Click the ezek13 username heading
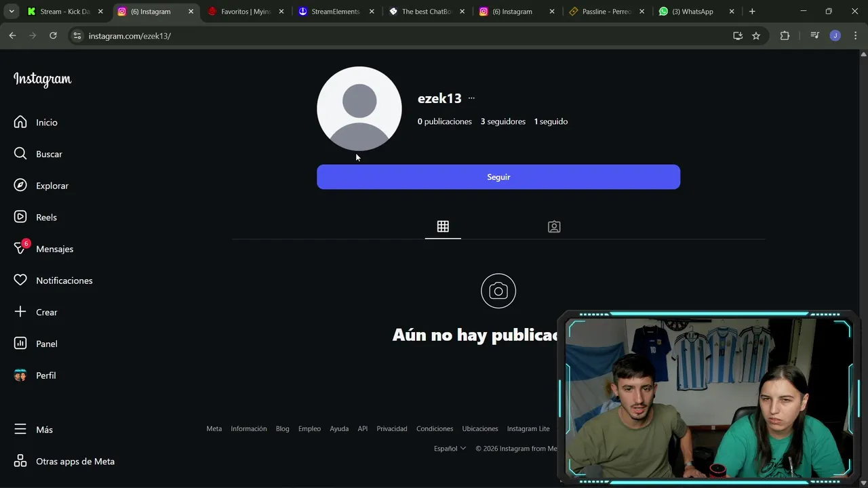The width and height of the screenshot is (868, 488). click(x=439, y=98)
